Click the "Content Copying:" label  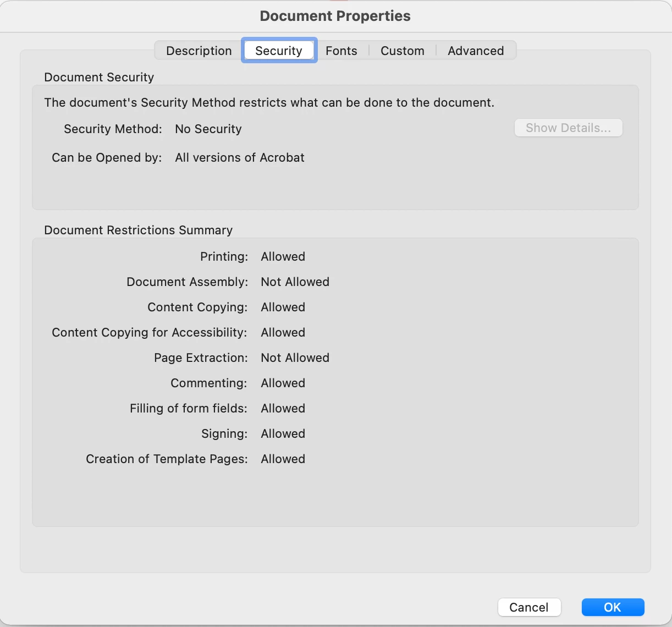[197, 307]
